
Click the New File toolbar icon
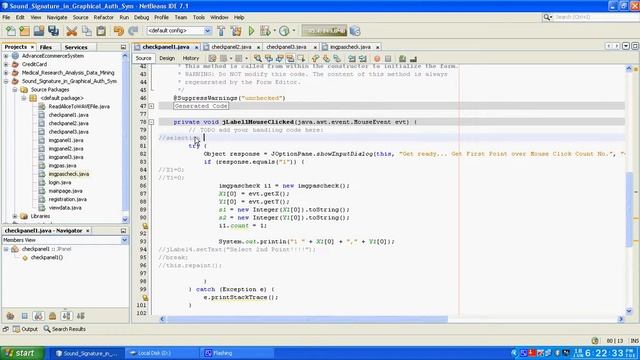(x=11, y=31)
